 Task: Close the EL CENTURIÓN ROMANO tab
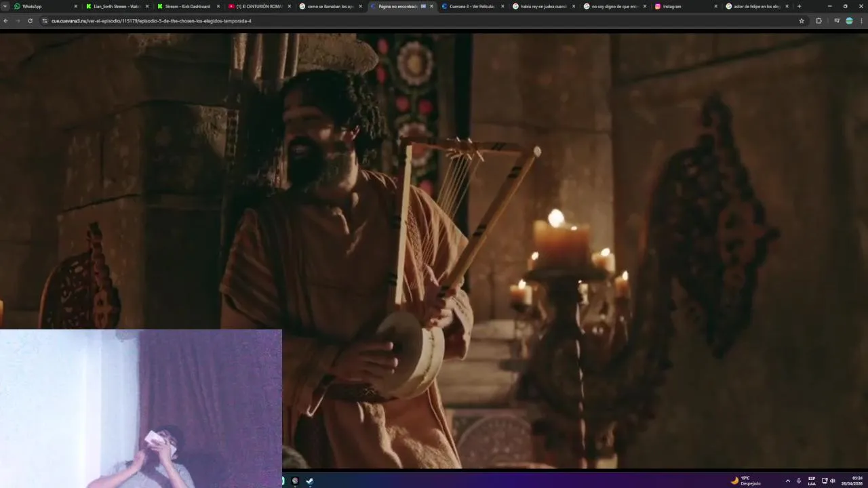tap(289, 6)
